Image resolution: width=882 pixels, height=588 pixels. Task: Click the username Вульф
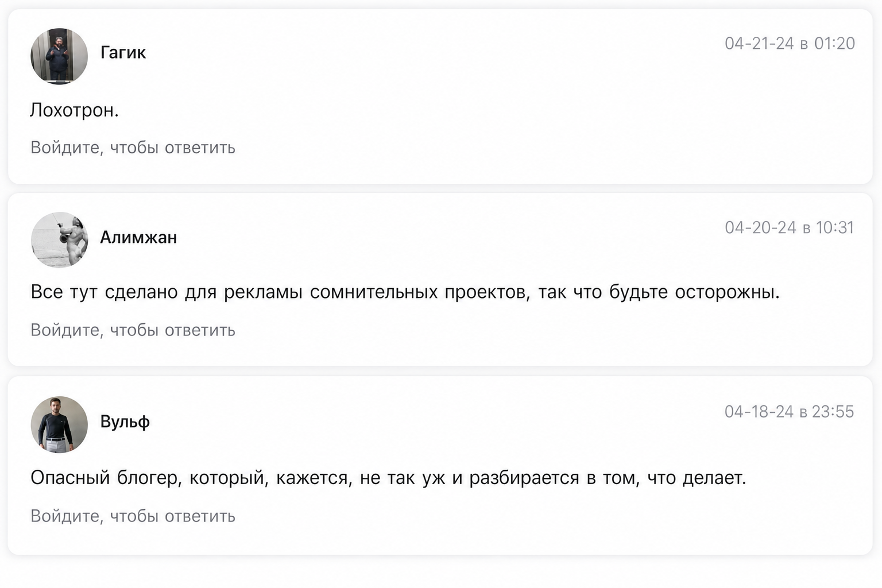point(125,421)
